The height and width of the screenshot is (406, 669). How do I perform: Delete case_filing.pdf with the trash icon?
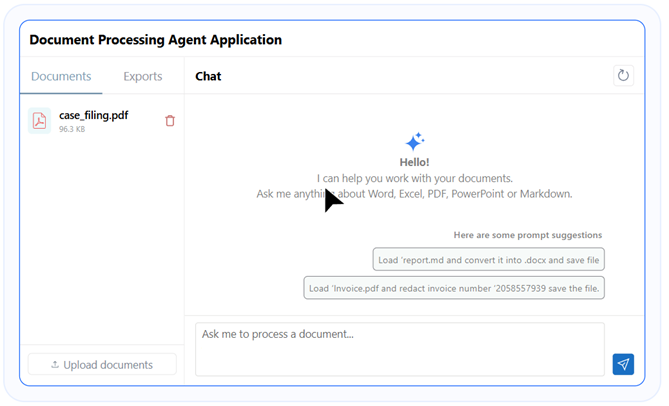(170, 121)
